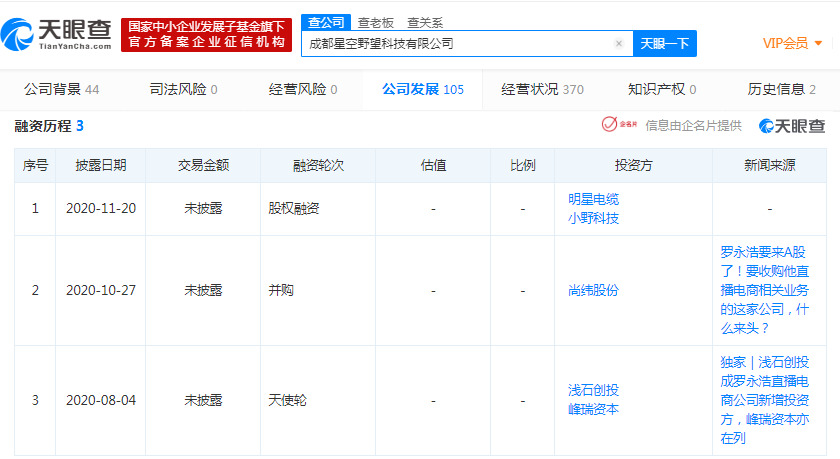
Task: Click the 投资方 column header
Action: [x=633, y=165]
